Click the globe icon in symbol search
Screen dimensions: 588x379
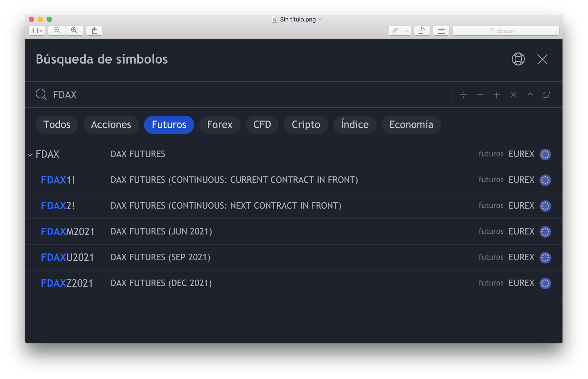coord(518,59)
